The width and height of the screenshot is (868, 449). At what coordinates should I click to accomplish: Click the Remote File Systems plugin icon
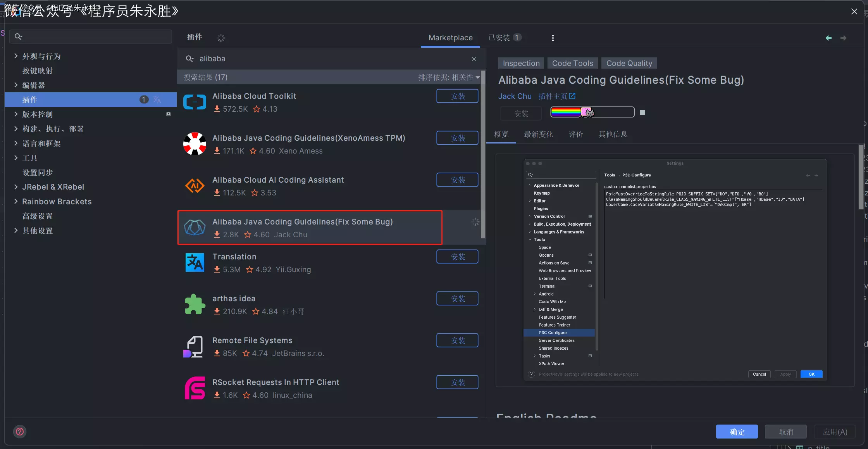tap(194, 346)
